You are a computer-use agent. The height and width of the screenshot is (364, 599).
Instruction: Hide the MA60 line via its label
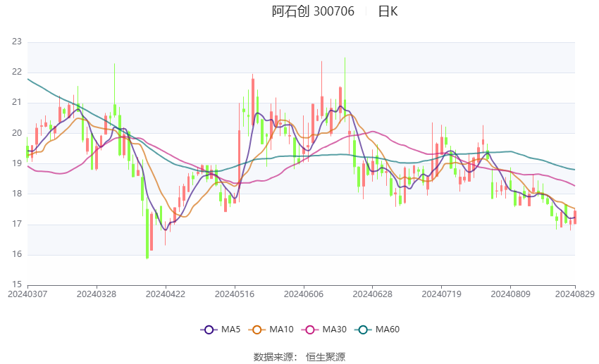click(x=388, y=330)
